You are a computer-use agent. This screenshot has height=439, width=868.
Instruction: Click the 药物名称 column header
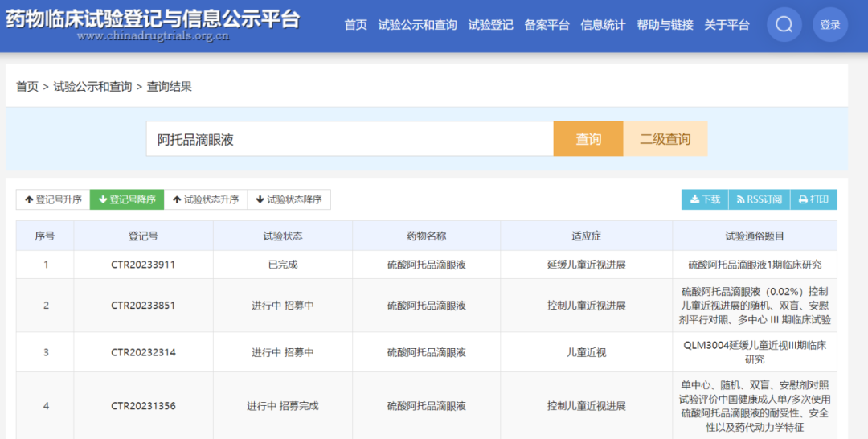(x=426, y=236)
